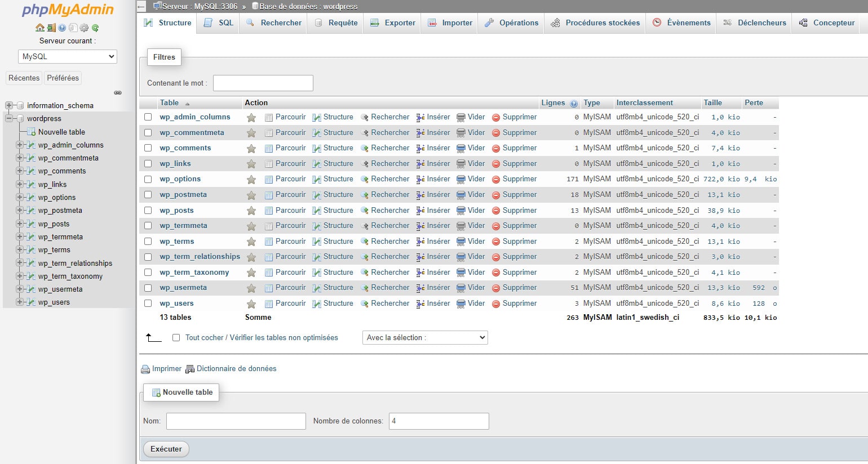
Task: Click the logout door icon
Action: [51, 28]
